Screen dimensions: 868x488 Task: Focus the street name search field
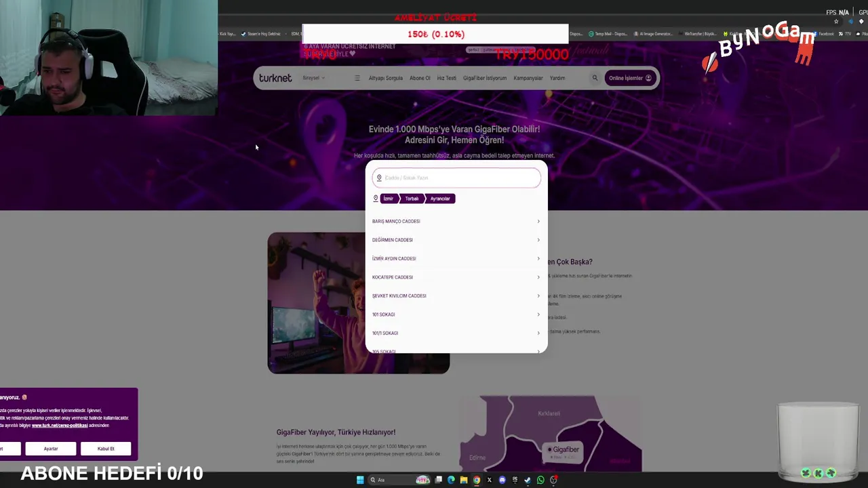456,178
